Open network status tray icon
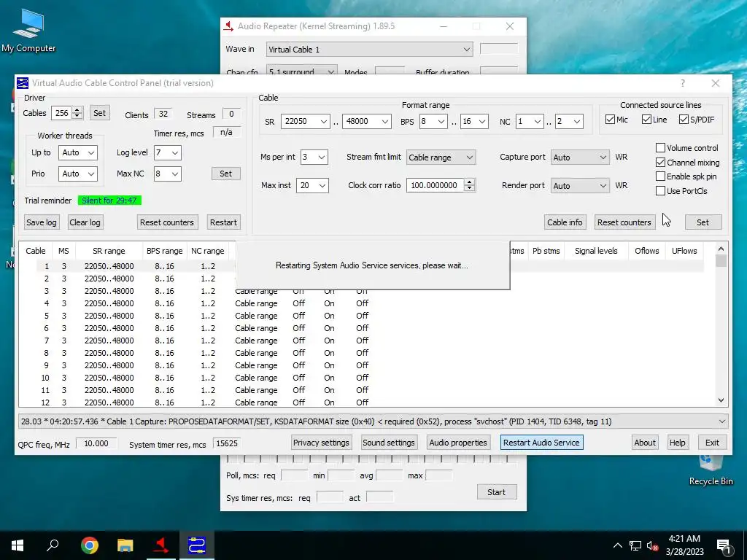This screenshot has width=747, height=560. 635,545
